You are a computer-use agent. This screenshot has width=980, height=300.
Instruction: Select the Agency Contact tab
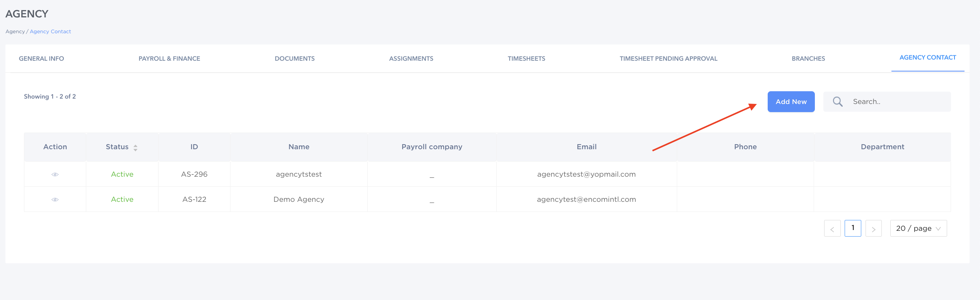pyautogui.click(x=928, y=57)
